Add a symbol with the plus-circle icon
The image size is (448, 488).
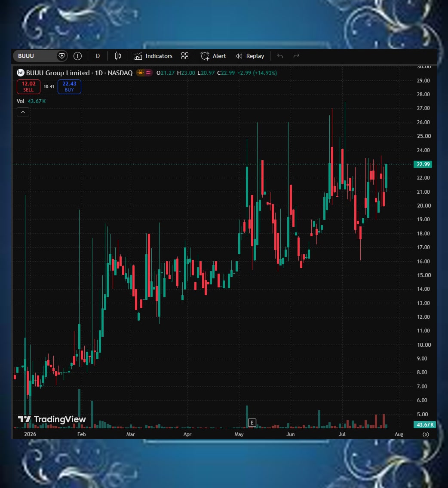77,56
